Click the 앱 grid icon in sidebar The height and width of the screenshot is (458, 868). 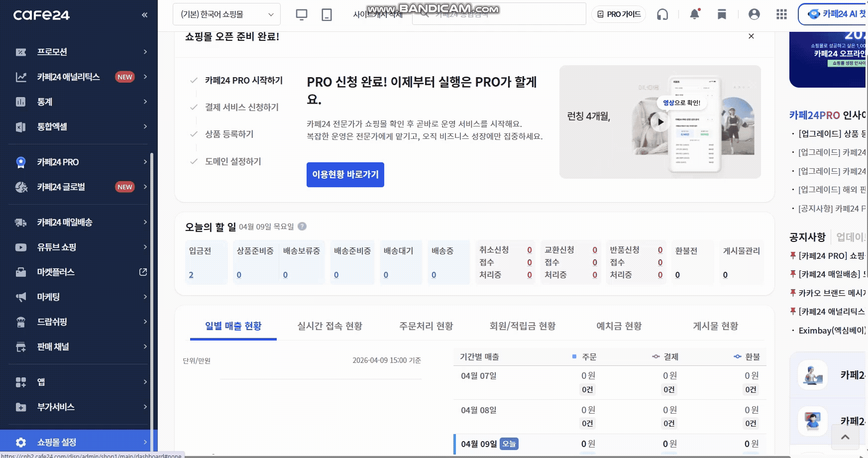pyautogui.click(x=21, y=382)
